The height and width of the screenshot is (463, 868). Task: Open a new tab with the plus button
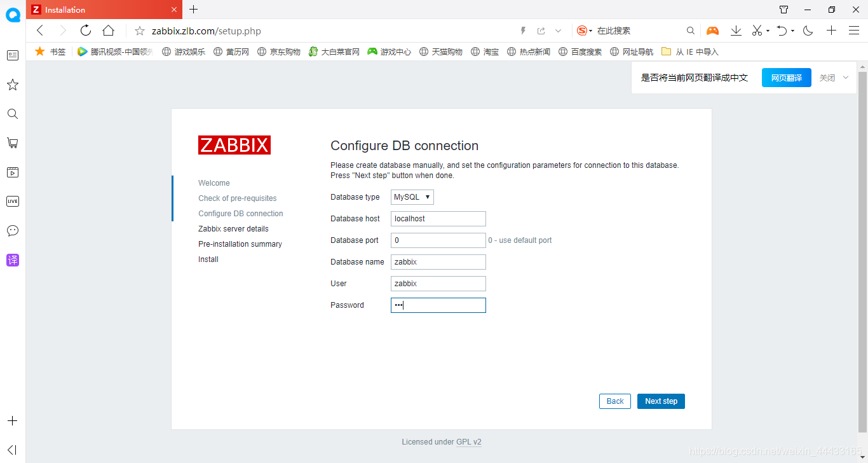(194, 10)
